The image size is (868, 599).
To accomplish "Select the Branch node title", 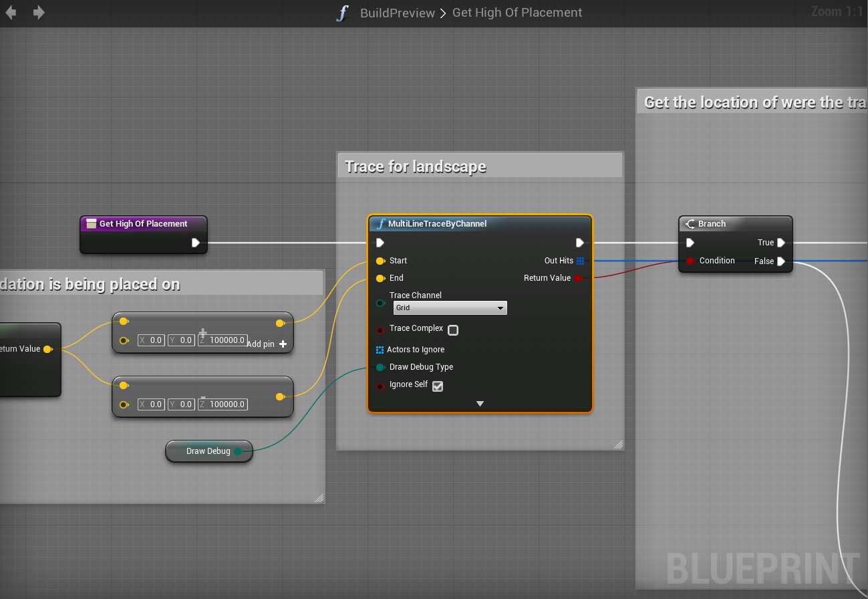I will click(x=712, y=224).
